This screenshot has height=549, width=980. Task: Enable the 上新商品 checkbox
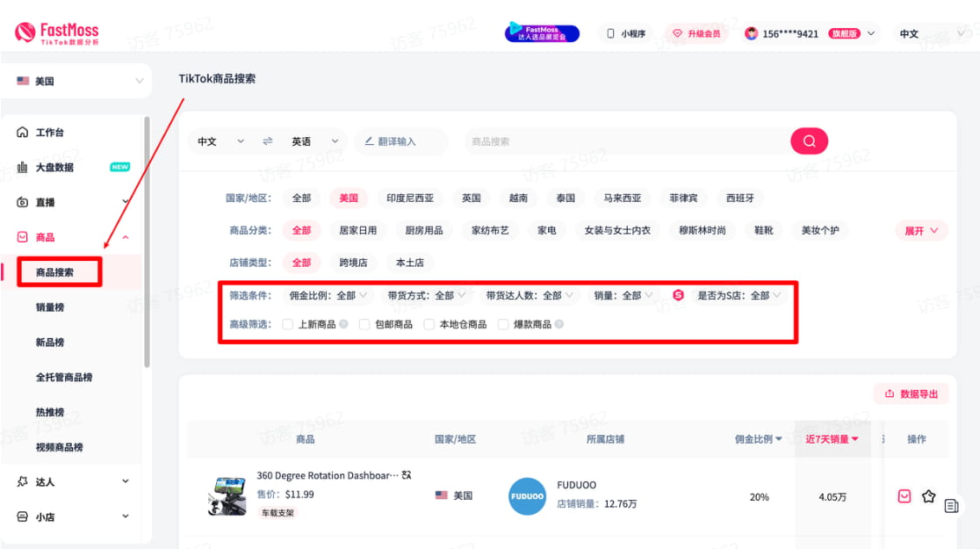pos(288,324)
